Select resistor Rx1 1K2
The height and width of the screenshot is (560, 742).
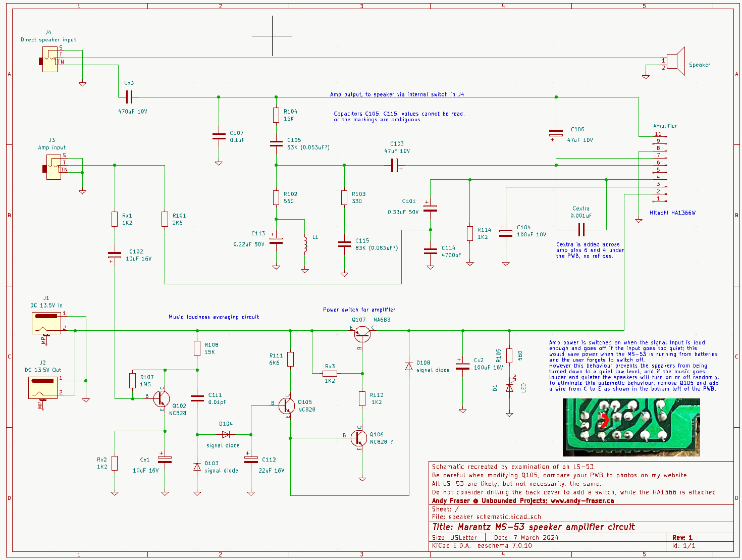pos(115,219)
